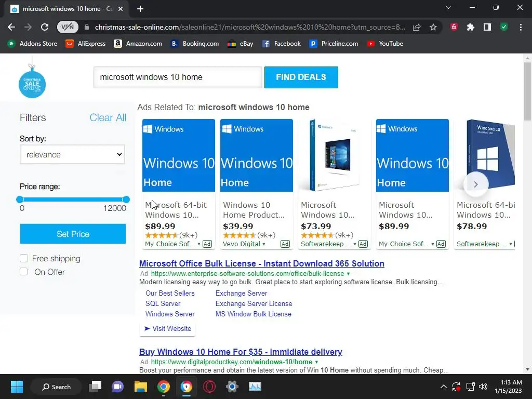Click the FIND DEALS button
The height and width of the screenshot is (399, 532).
301,77
